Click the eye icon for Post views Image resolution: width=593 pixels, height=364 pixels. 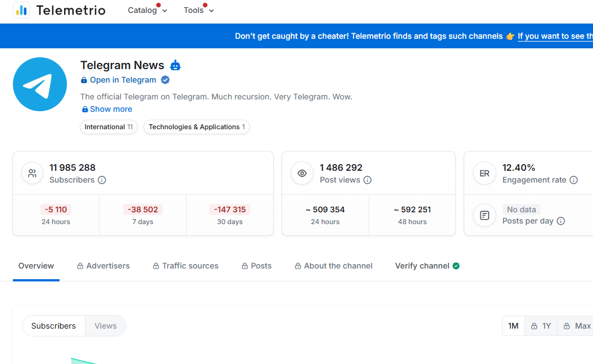(x=302, y=173)
